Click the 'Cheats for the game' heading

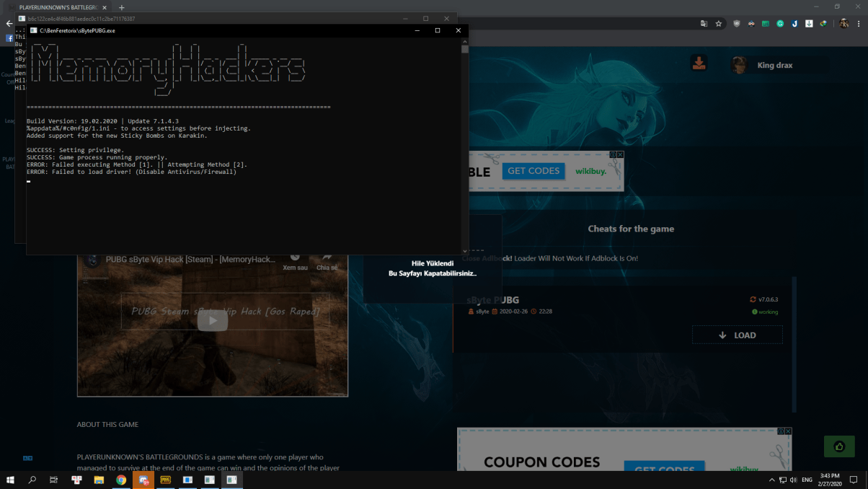coord(631,229)
